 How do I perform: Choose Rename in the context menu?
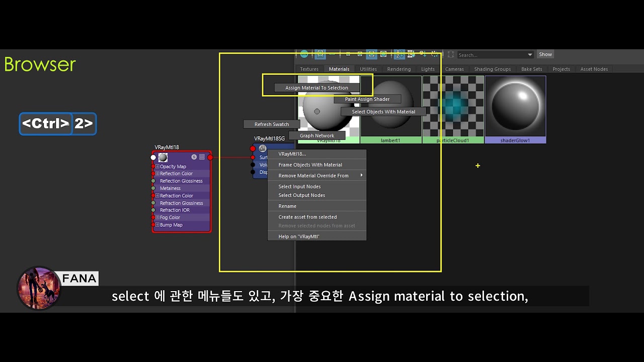click(316, 206)
